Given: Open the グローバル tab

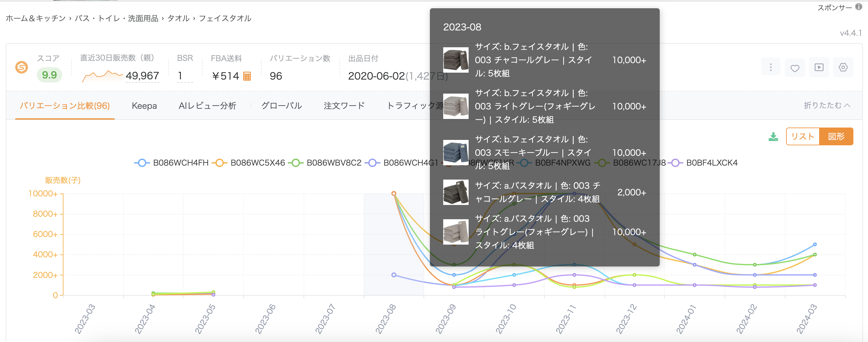Looking at the screenshot, I should tap(281, 106).
